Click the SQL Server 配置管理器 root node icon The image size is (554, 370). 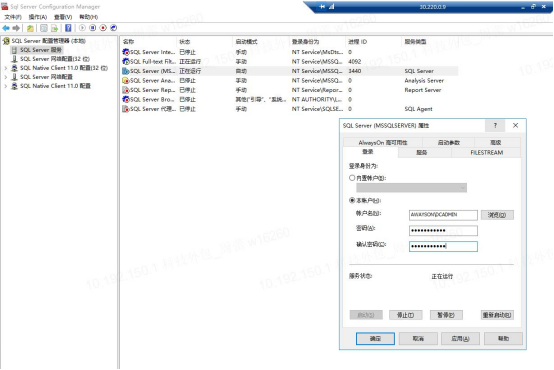tap(6, 41)
